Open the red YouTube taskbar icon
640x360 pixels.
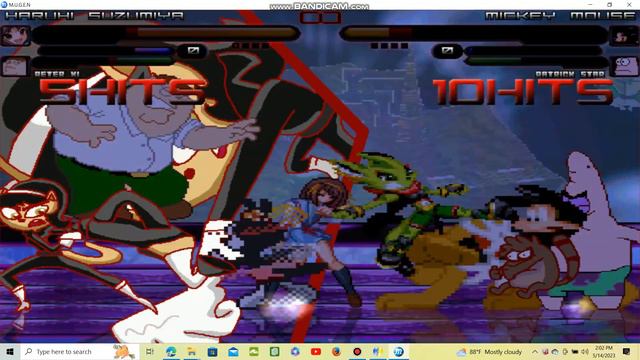point(316,351)
